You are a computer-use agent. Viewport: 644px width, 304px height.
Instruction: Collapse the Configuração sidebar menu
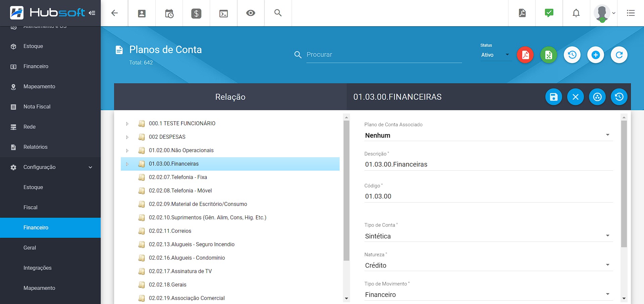pos(50,167)
